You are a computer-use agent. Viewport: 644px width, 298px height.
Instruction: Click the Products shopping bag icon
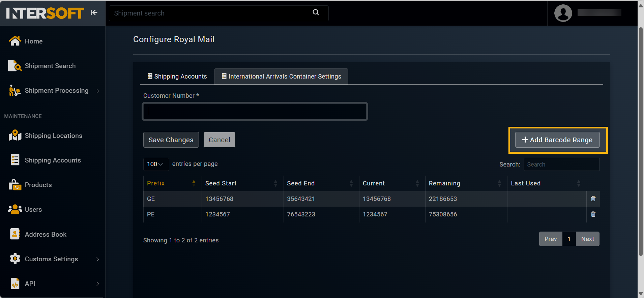[15, 185]
